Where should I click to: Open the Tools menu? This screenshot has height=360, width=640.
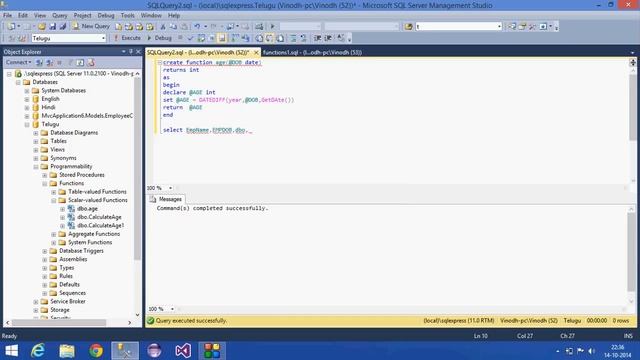pyautogui.click(x=127, y=16)
